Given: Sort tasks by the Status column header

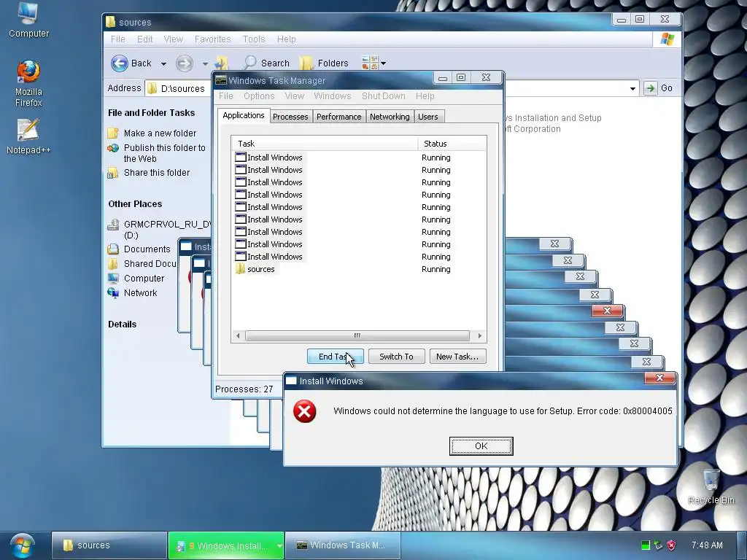Looking at the screenshot, I should tap(452, 144).
